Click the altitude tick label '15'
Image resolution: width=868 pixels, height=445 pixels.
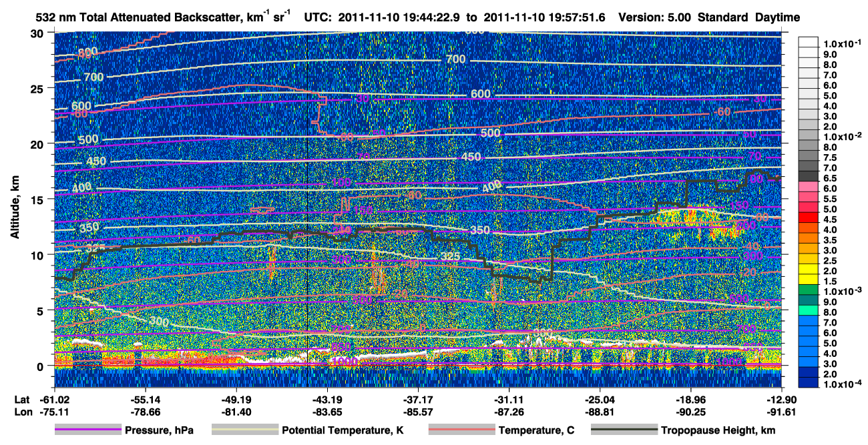(39, 199)
